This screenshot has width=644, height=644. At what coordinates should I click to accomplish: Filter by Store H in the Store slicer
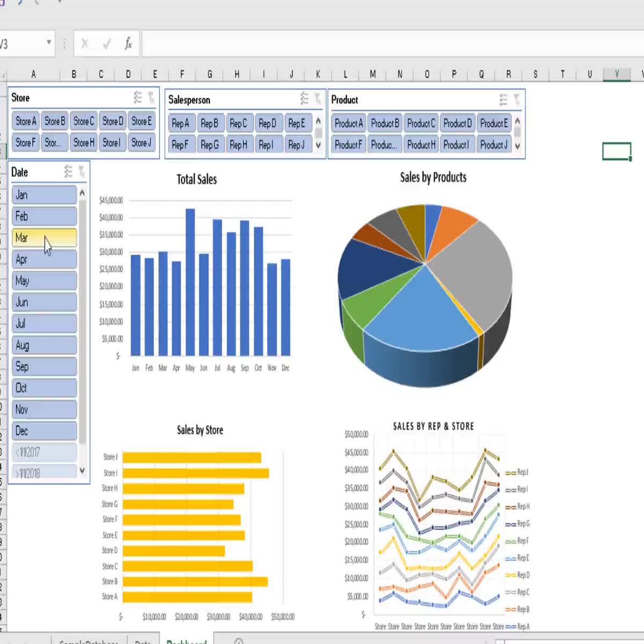coord(83,143)
